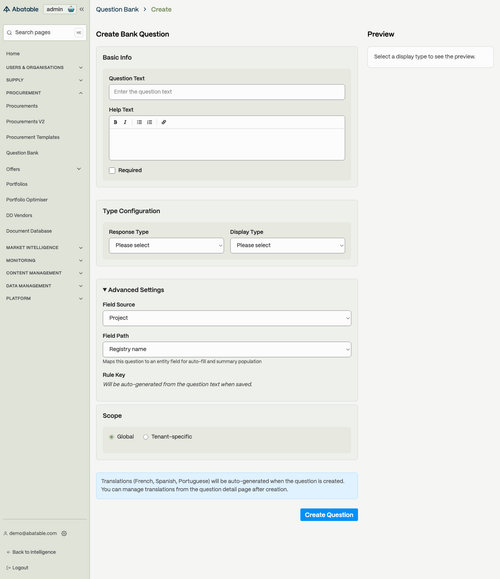The height and width of the screenshot is (579, 500).
Task: Focus the Question Text input field
Action: point(227,92)
